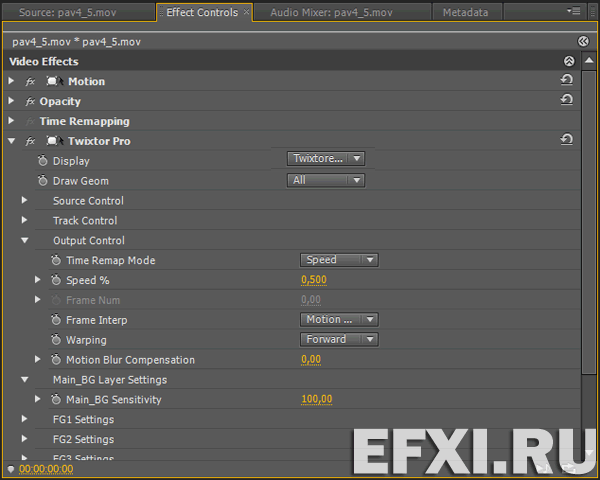Toggle animation stopwatch for Speed %
This screenshot has height=480, width=600.
[56, 280]
